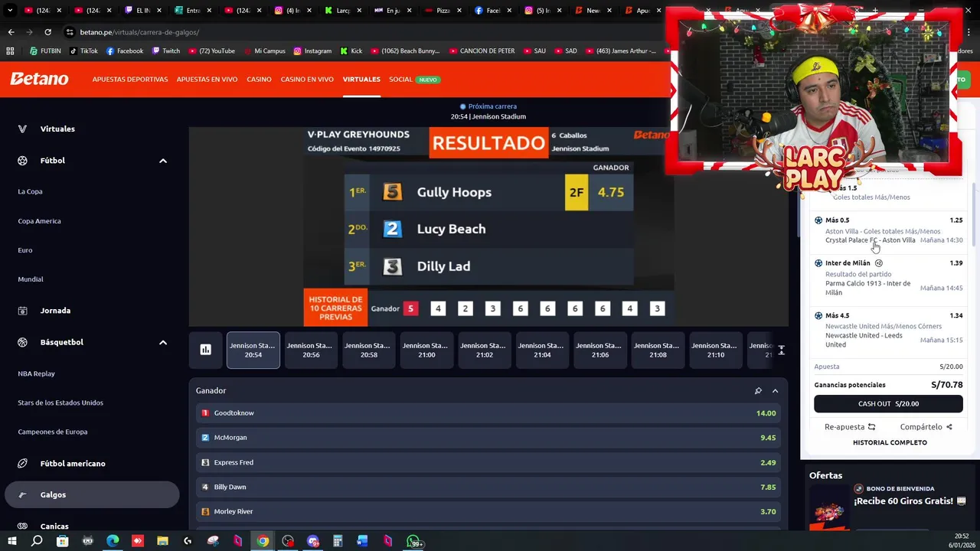Open Microsoft Word from the taskbar

362,541
